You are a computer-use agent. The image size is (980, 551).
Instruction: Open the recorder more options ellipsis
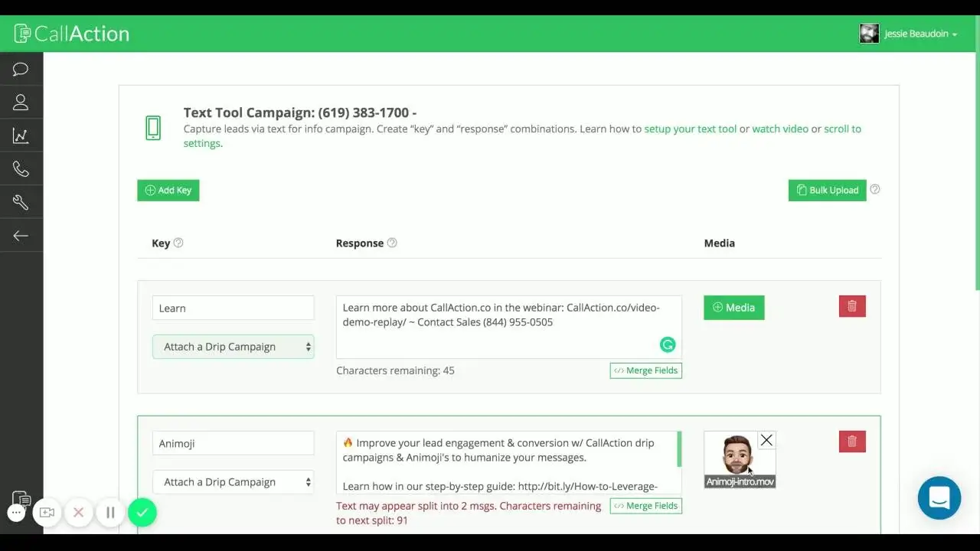(16, 513)
